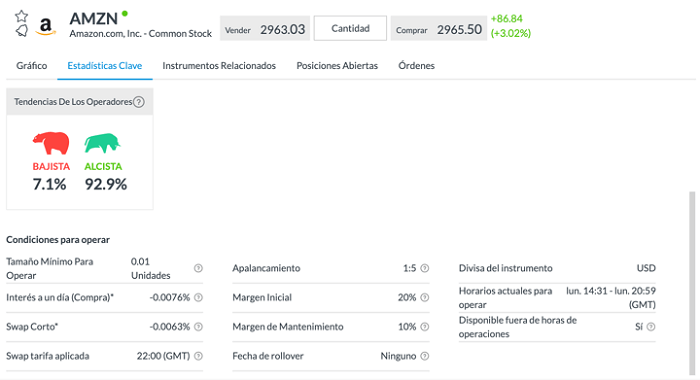
Task: Open help for Tendencias De Los Operadores
Action: tap(139, 102)
